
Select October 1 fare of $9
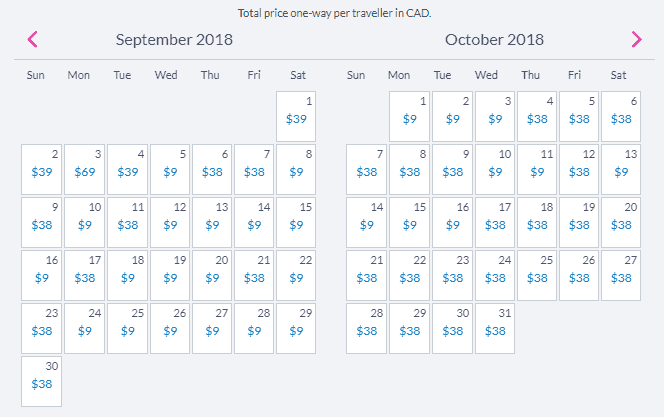(x=409, y=116)
